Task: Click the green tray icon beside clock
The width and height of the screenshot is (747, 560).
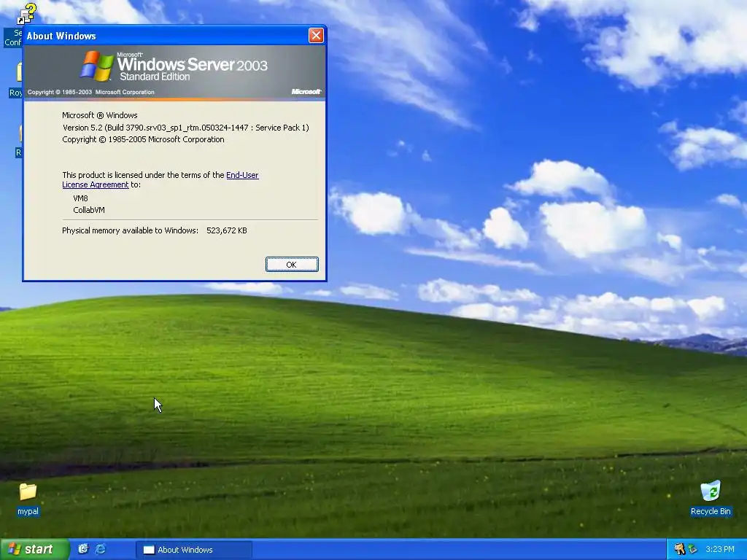Action: (693, 549)
